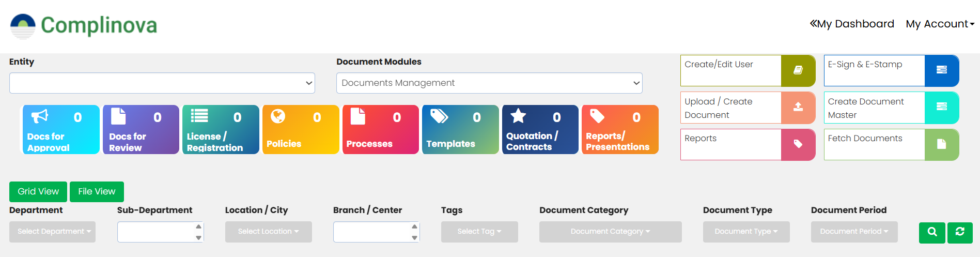Click the Upload / Create Document link text
Viewport: 980px width, 257px height.
pyautogui.click(x=719, y=108)
